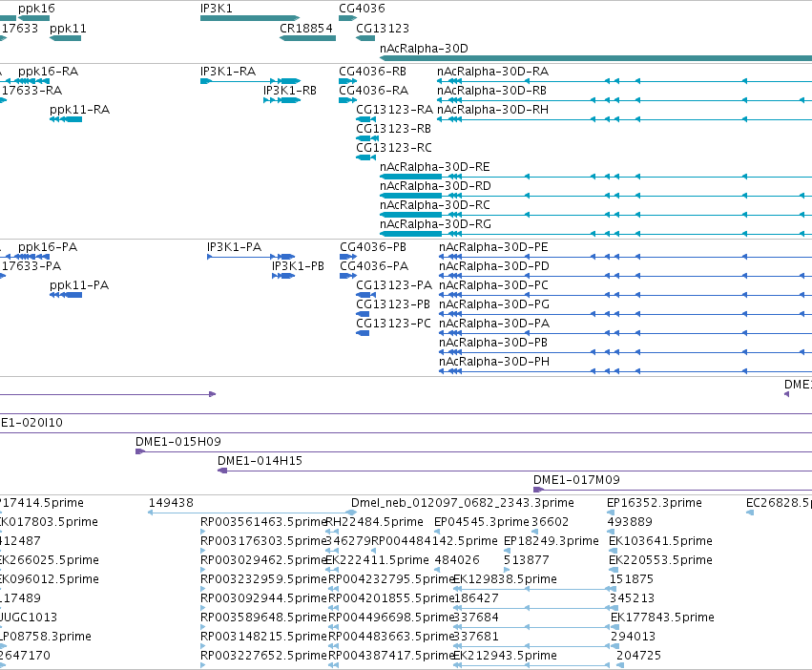Select the nAcRalpha-30D-RD transcript label
This screenshot has height=670, width=812.
click(435, 186)
